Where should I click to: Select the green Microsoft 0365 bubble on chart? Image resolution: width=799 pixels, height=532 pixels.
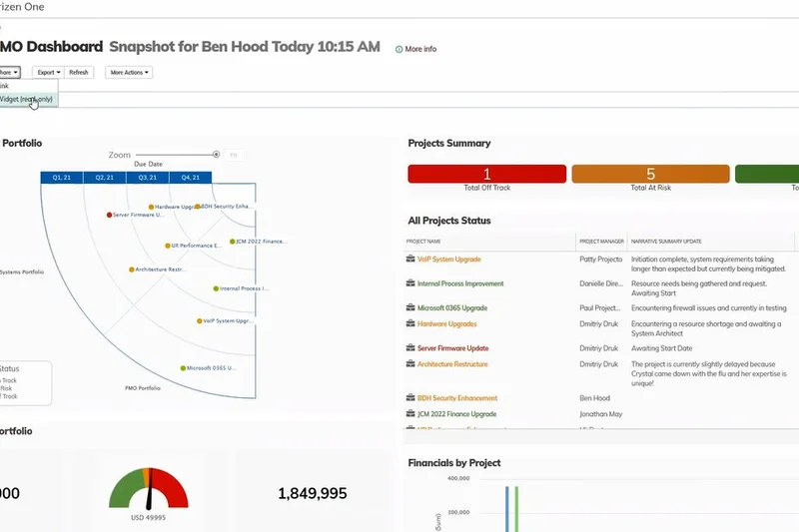coord(183,367)
